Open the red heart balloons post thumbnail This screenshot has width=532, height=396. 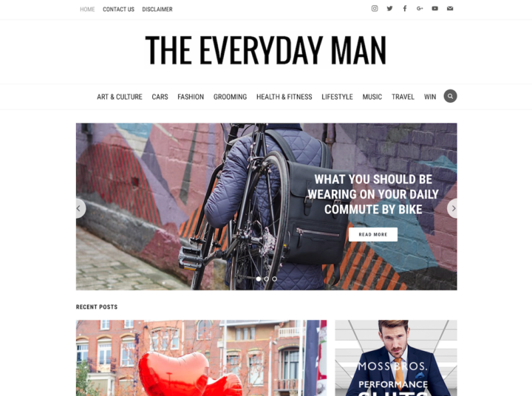[201, 358]
